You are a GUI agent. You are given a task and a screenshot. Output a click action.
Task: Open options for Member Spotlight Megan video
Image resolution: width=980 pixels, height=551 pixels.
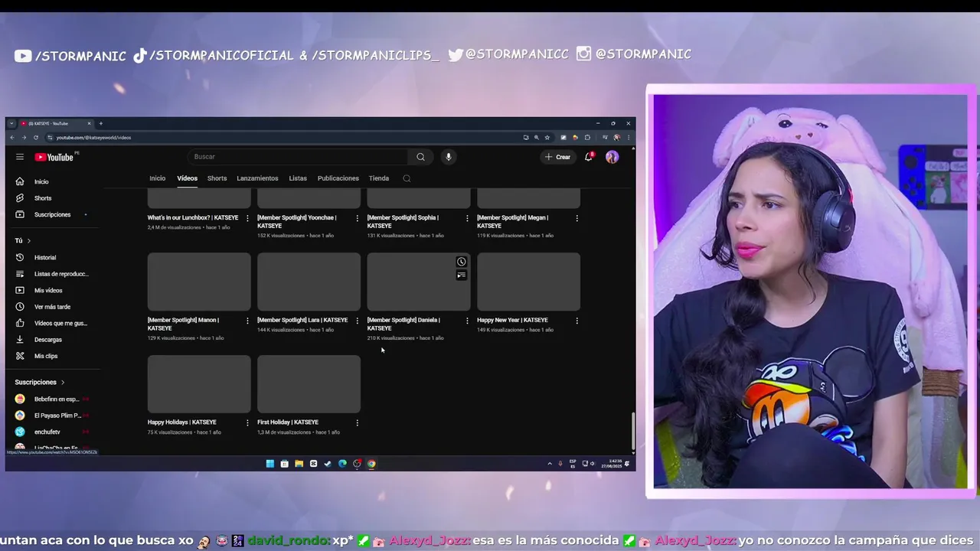577,218
